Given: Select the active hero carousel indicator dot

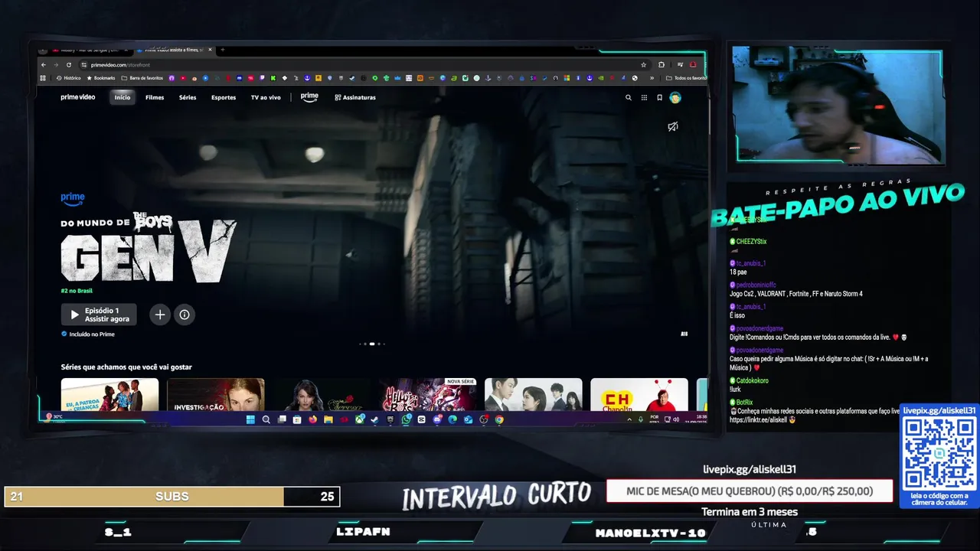Looking at the screenshot, I should (x=372, y=344).
